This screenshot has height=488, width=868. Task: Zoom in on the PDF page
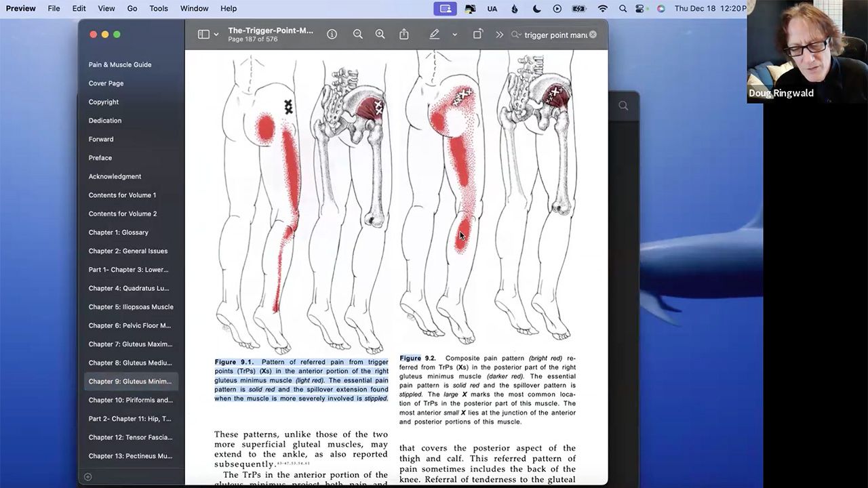[x=380, y=35]
